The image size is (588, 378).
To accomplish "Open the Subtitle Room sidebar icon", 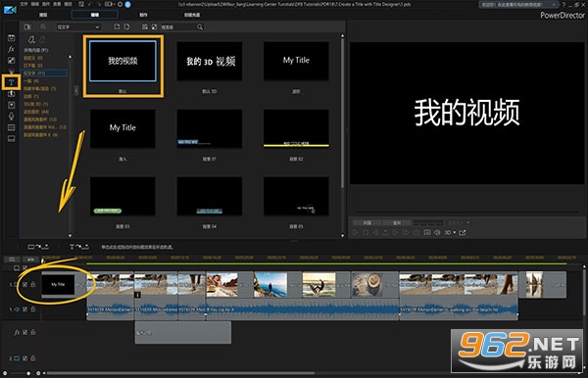I will [x=11, y=139].
